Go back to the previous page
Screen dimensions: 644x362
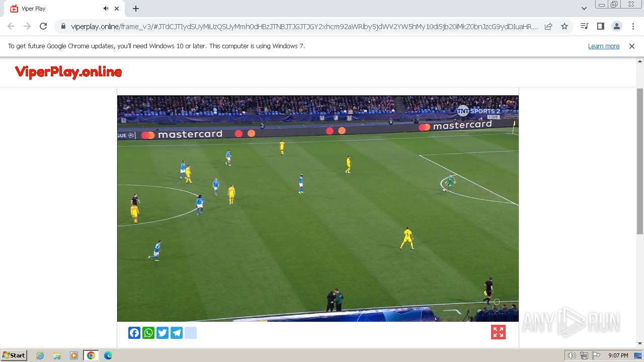pyautogui.click(x=11, y=26)
